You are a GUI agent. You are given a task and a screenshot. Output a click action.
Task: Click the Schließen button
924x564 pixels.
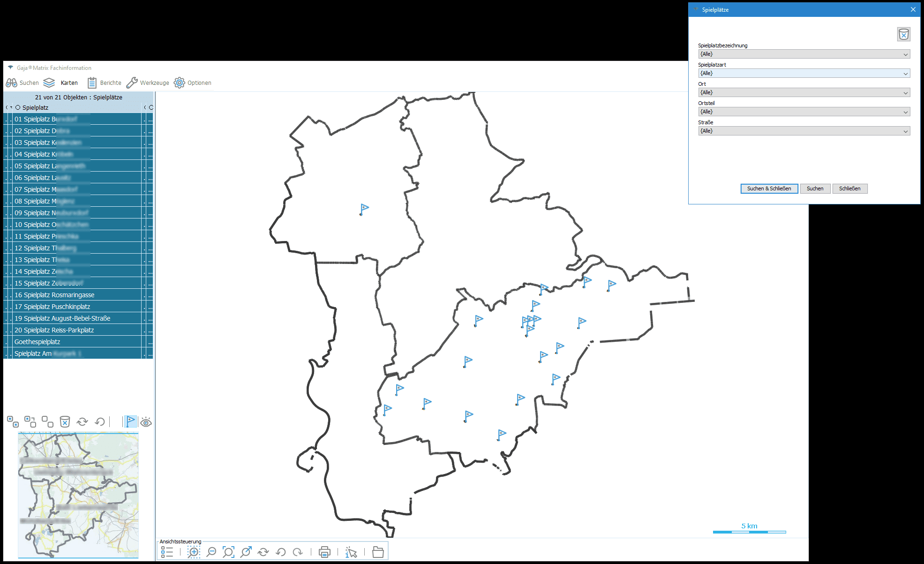coord(849,188)
